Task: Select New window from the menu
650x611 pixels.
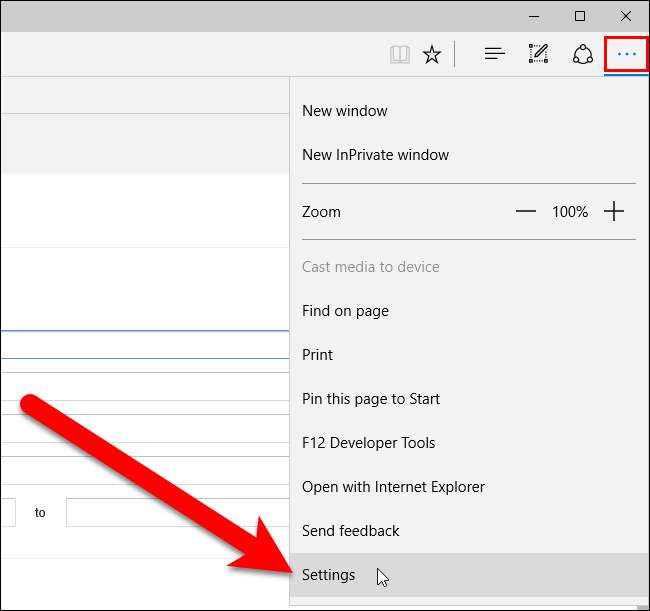Action: [345, 111]
